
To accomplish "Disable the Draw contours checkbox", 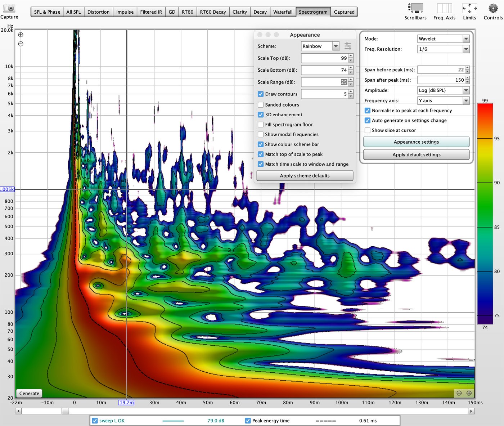I will 261,94.
